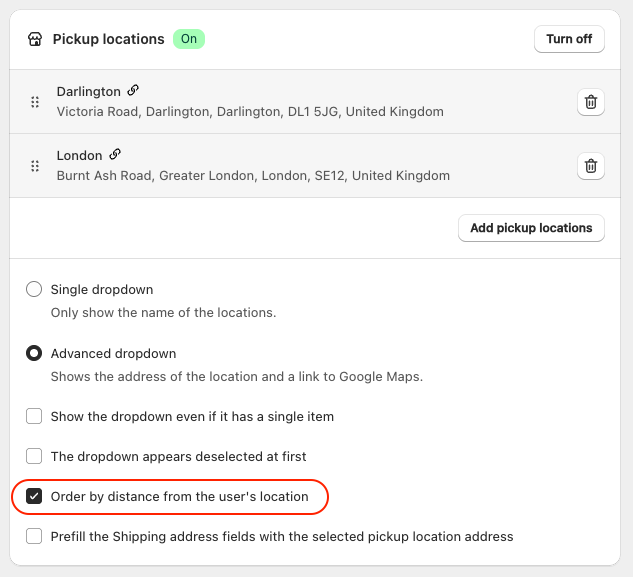Uncheck Order by distance from user's location
Screen dimensions: 633x577
click(x=34, y=496)
